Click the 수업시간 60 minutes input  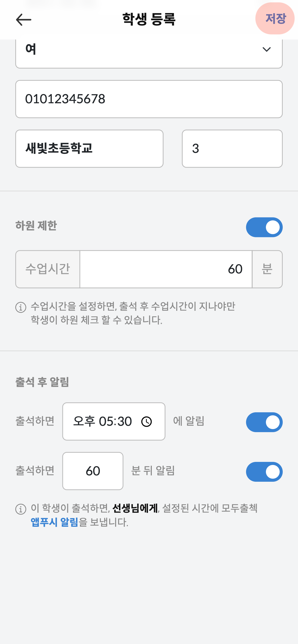point(166,269)
